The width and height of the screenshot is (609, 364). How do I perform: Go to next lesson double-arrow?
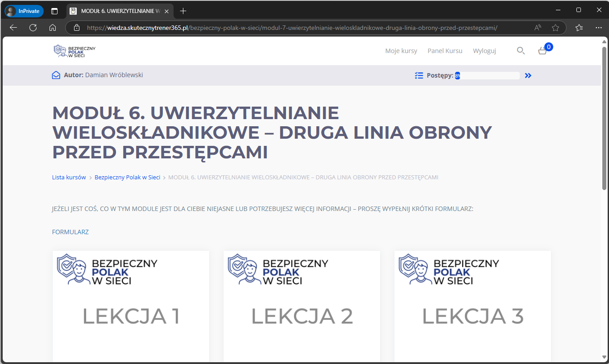tap(528, 75)
